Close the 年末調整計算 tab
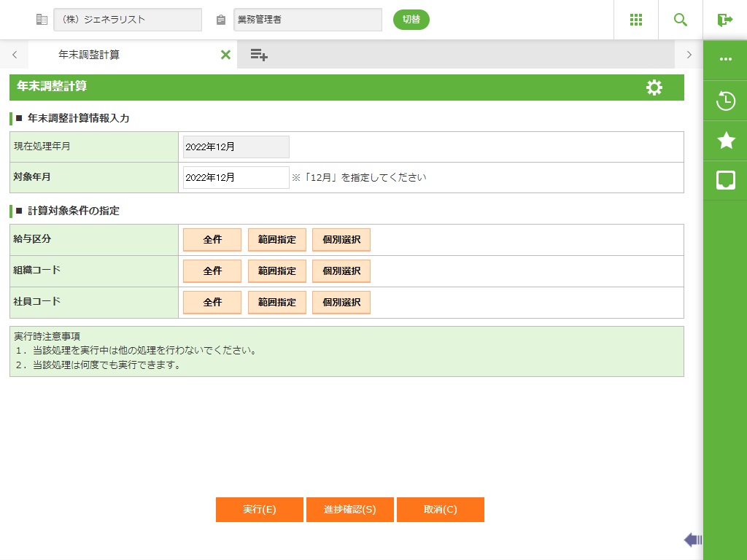The width and height of the screenshot is (747, 560). tap(225, 55)
